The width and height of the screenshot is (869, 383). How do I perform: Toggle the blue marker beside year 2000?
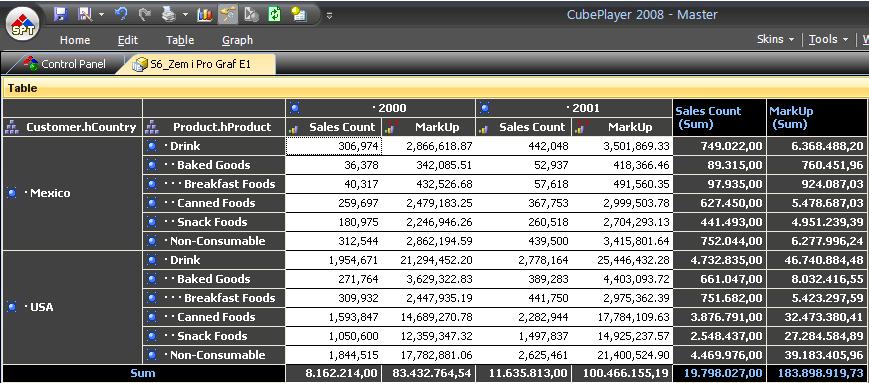pos(295,108)
